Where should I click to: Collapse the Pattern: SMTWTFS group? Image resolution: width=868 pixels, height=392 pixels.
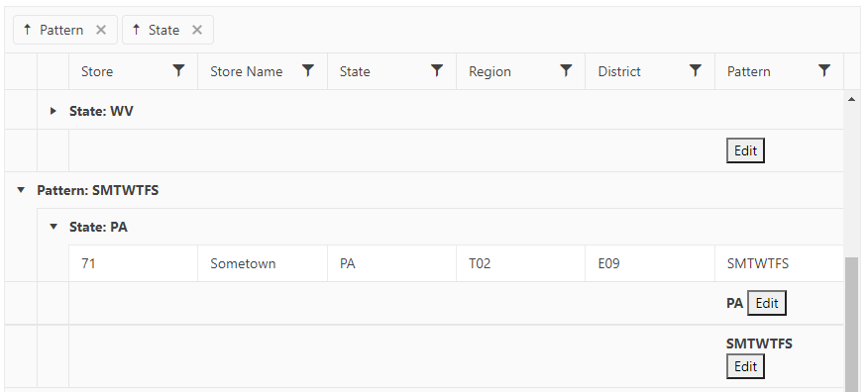pyautogui.click(x=21, y=190)
